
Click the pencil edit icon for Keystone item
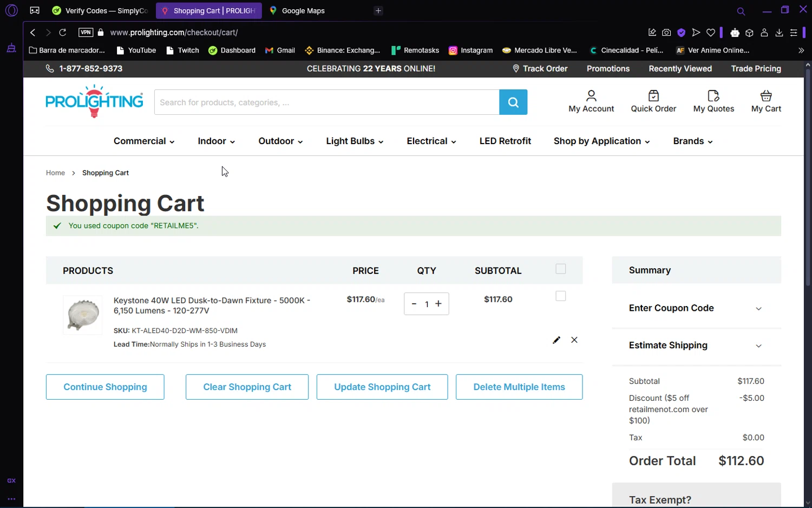tap(556, 340)
